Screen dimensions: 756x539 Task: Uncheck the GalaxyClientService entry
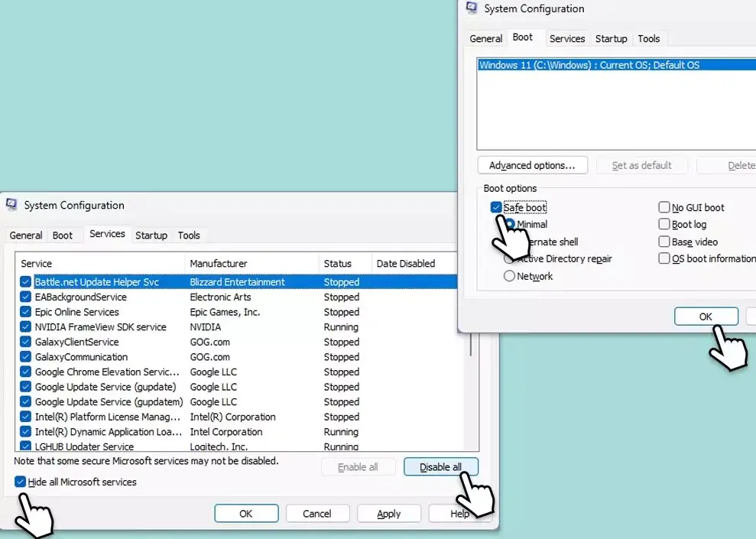click(25, 342)
